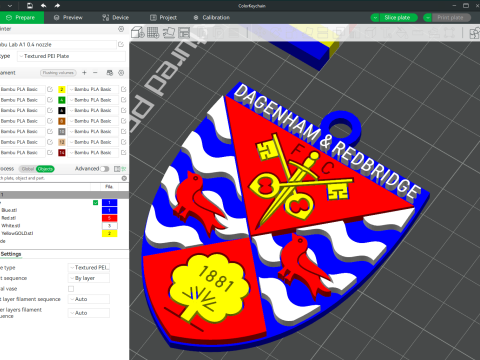Switch process mode to Objects
This screenshot has width=480, height=360.
(x=45, y=169)
